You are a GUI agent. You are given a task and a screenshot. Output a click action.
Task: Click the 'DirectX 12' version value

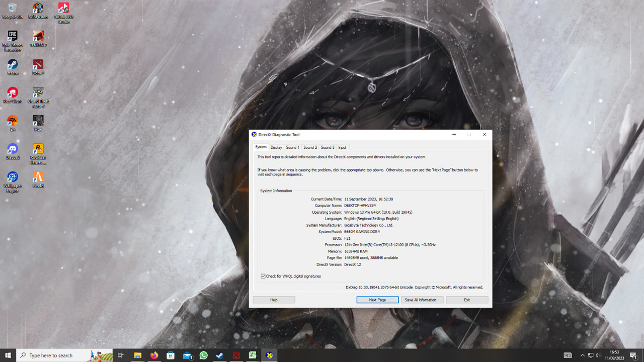353,264
